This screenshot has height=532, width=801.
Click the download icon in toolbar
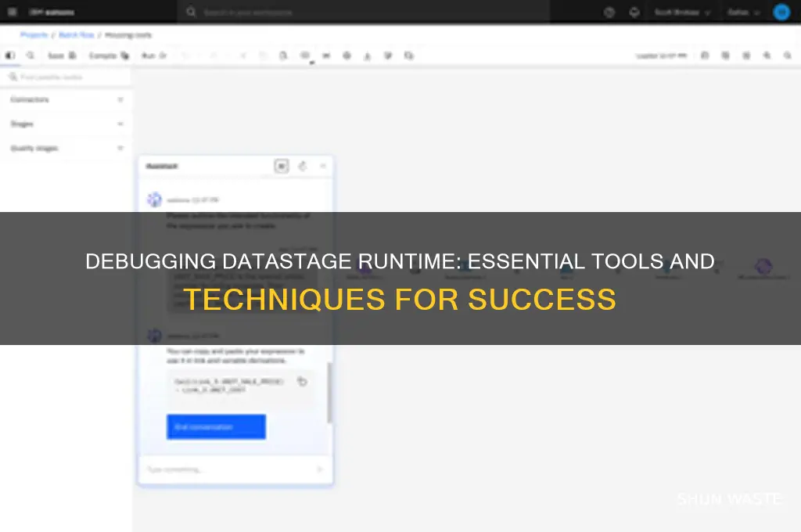(x=368, y=56)
